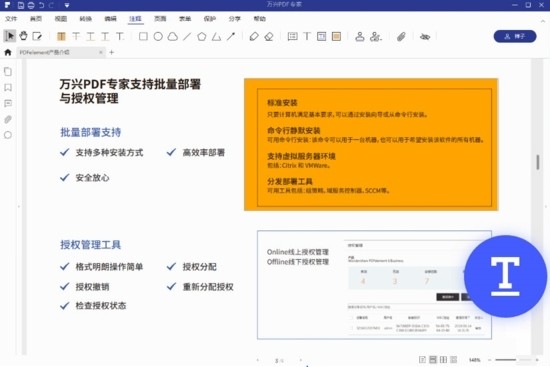Screen dimensions: 550x367
Task: Choose the orange area highlight tool
Action: 336,36
